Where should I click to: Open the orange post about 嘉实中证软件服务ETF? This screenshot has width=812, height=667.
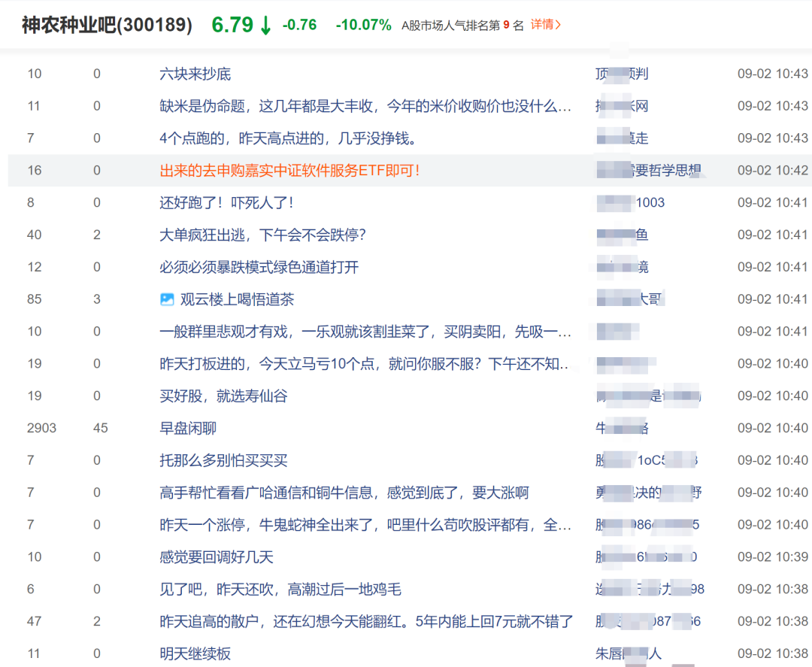point(289,171)
